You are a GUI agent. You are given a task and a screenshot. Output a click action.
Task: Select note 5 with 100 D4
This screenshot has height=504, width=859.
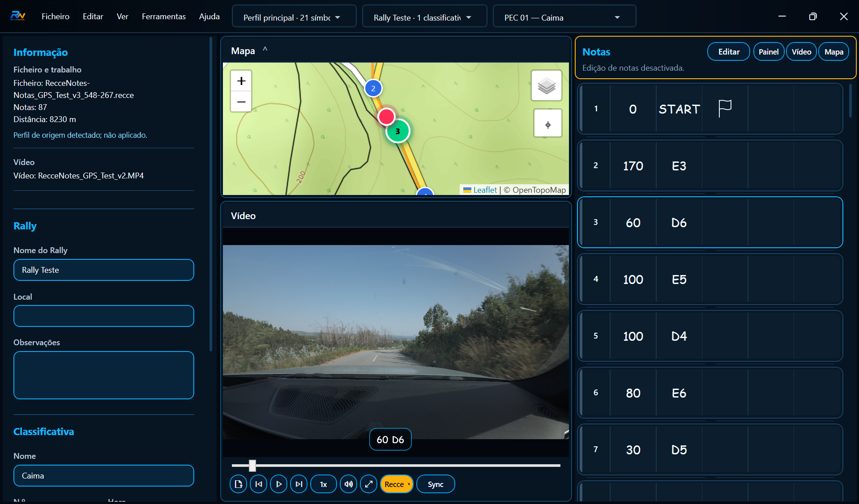point(710,336)
